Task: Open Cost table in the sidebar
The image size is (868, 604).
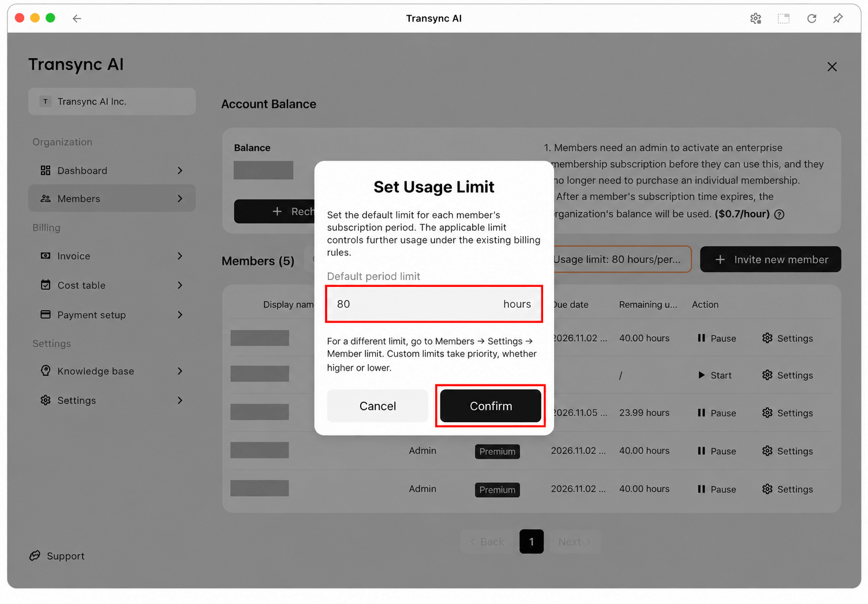Action: 112,285
